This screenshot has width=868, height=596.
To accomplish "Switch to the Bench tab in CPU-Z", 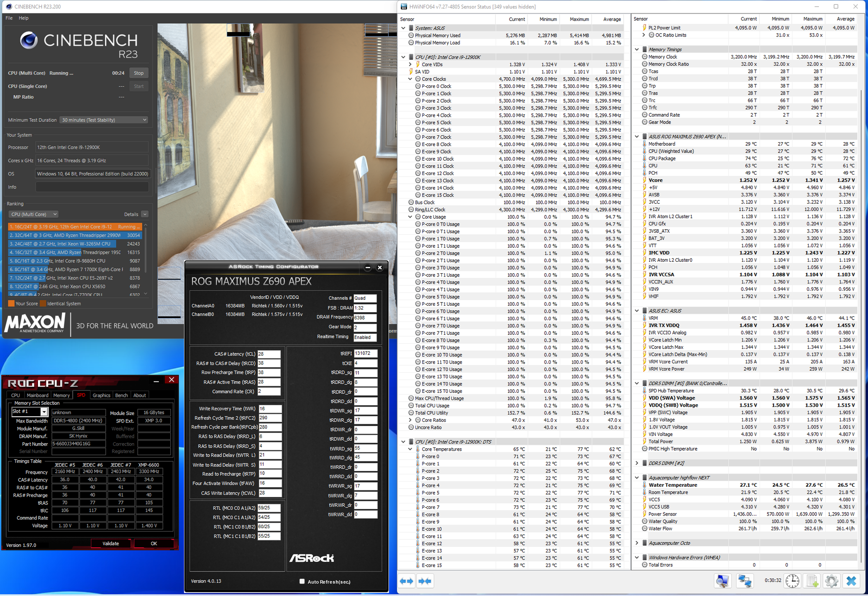I will pos(121,395).
